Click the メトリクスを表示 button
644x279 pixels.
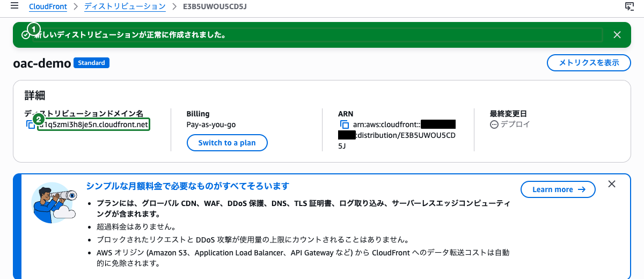point(589,63)
